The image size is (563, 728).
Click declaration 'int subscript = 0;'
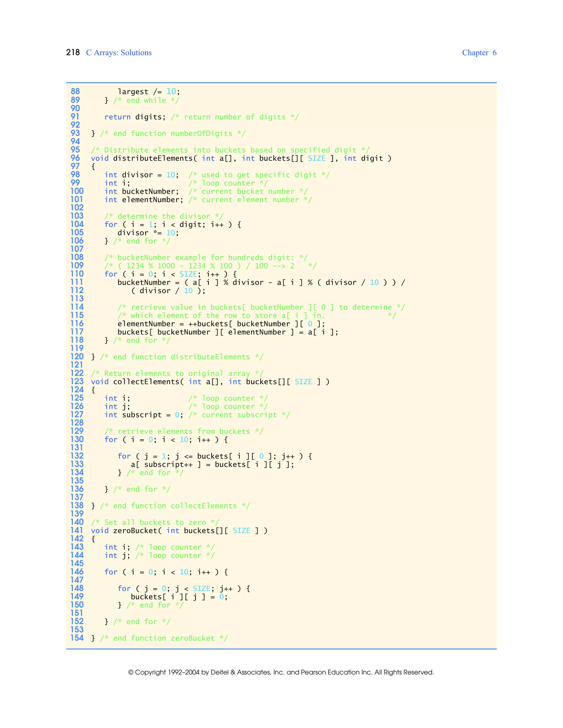[x=144, y=415]
